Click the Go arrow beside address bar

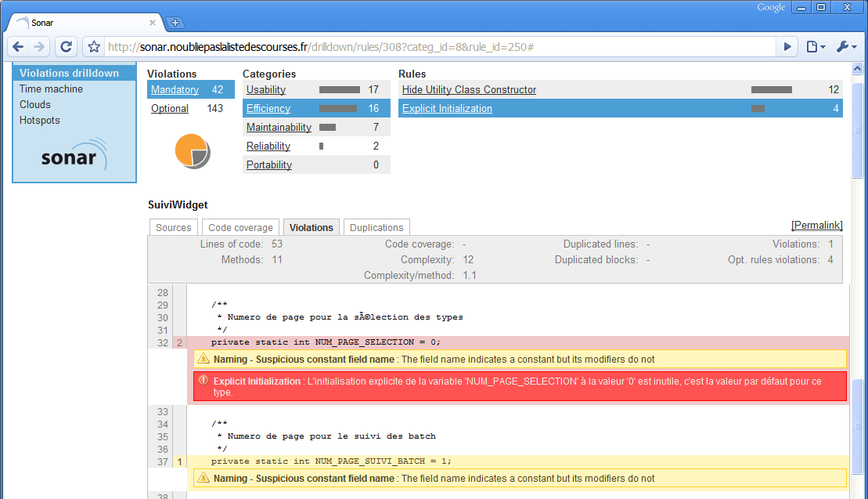[787, 47]
